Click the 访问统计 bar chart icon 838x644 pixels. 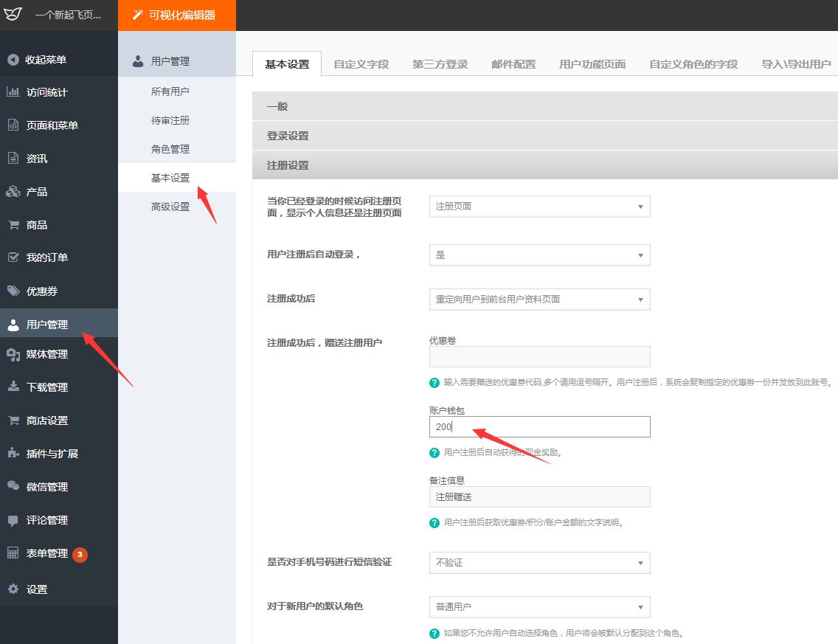pyautogui.click(x=13, y=92)
